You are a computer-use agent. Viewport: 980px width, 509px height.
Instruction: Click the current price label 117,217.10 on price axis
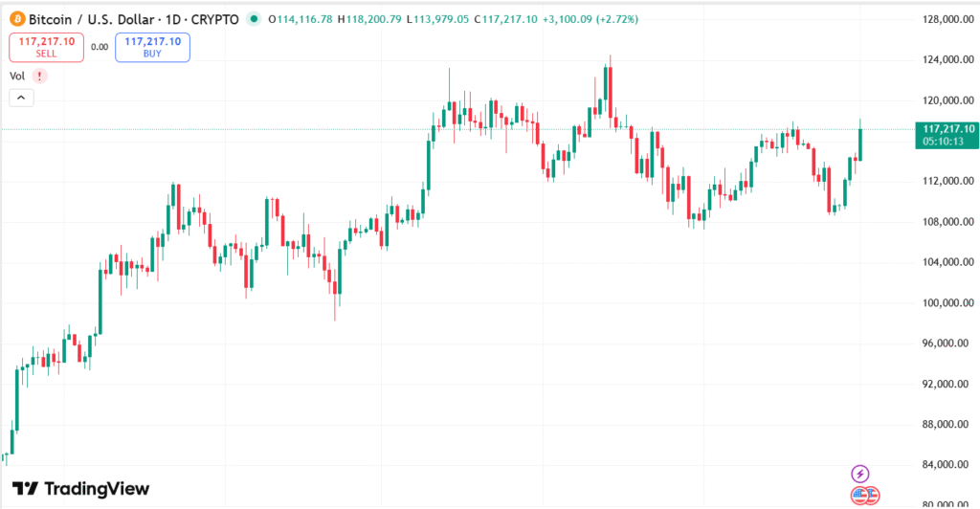tap(947, 128)
